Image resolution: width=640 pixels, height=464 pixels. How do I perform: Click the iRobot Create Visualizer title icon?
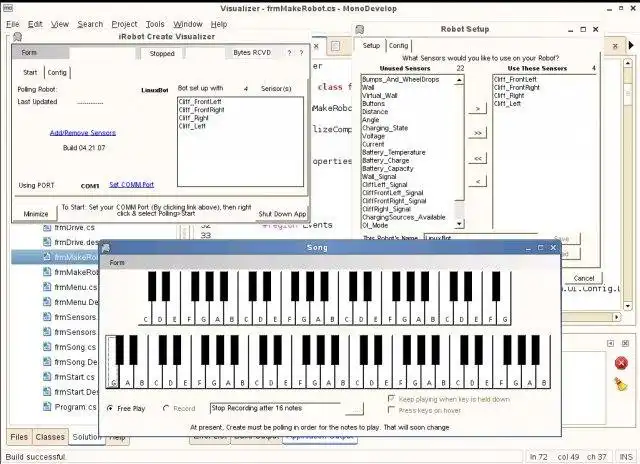(x=17, y=37)
